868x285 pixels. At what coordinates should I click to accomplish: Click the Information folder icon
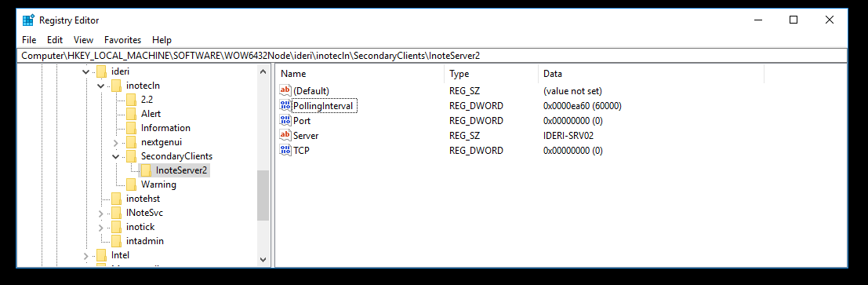[x=131, y=128]
